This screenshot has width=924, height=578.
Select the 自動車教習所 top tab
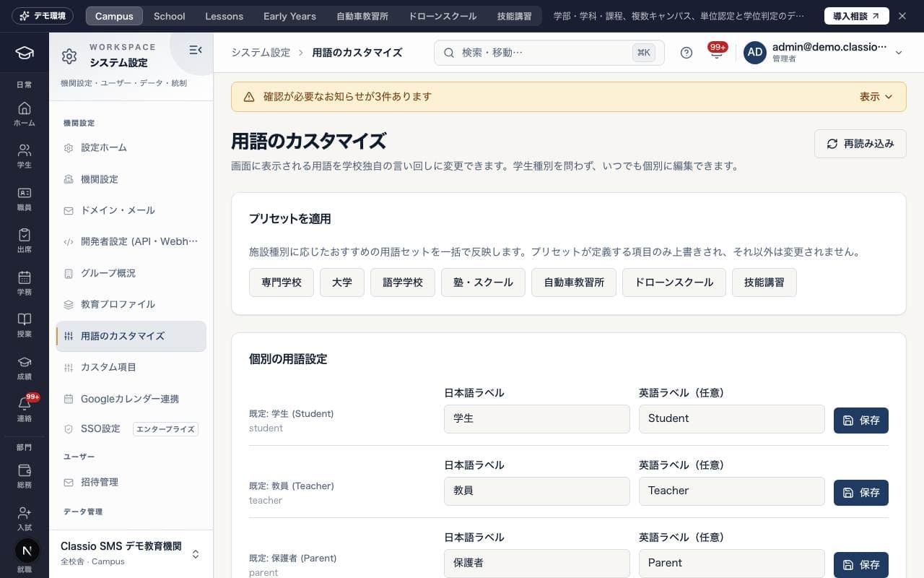click(x=362, y=16)
